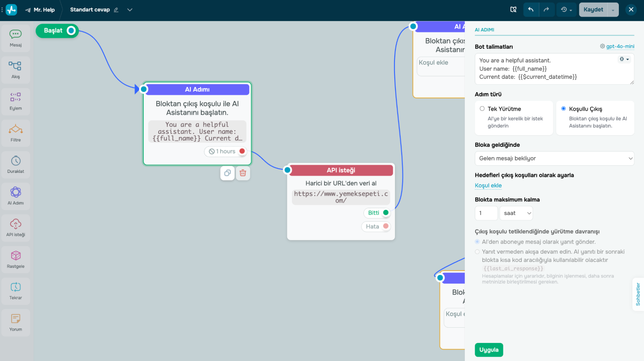Click the undo arrow in top bar
Image resolution: width=644 pixels, height=361 pixels.
click(531, 10)
